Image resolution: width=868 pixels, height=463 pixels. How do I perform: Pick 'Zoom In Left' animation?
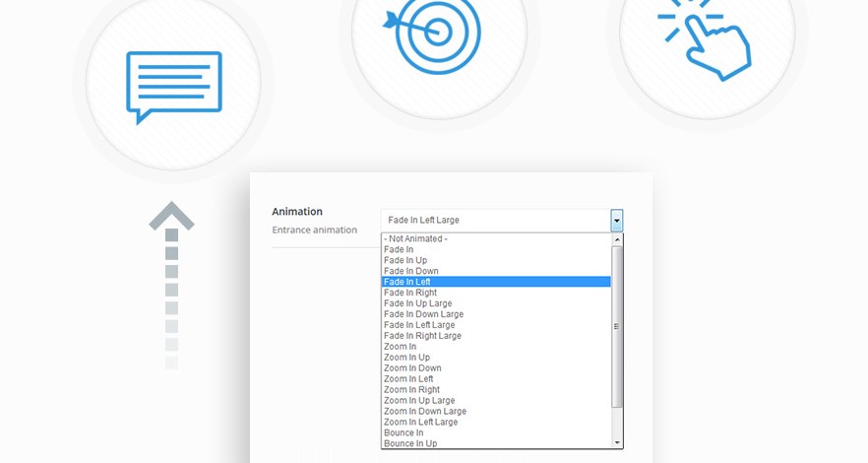[x=496, y=379]
